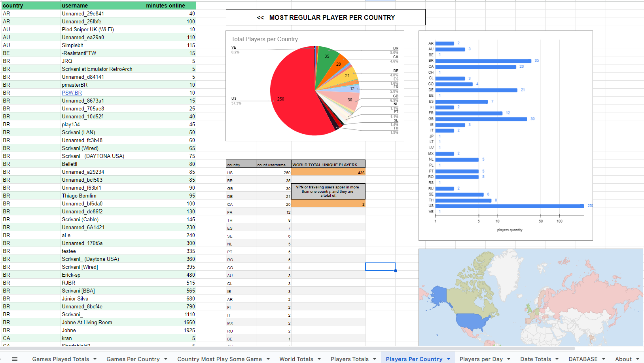Open About tab dropdown arrow
This screenshot has width=644, height=363.
638,359
